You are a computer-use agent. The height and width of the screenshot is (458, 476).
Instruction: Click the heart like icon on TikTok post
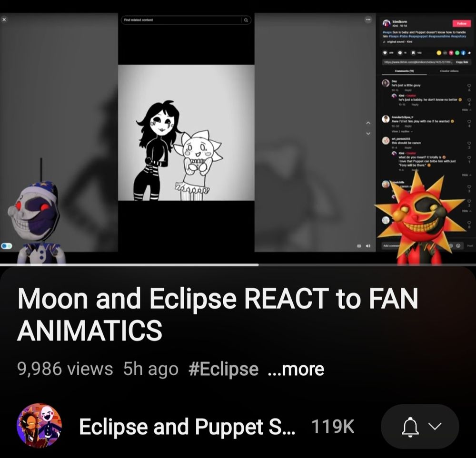[385, 53]
